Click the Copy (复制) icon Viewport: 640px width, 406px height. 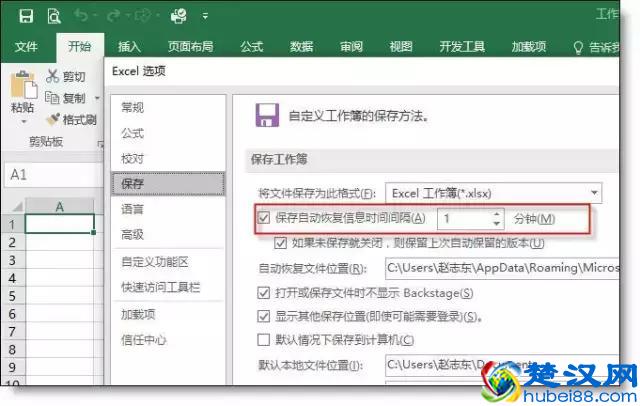click(x=52, y=98)
